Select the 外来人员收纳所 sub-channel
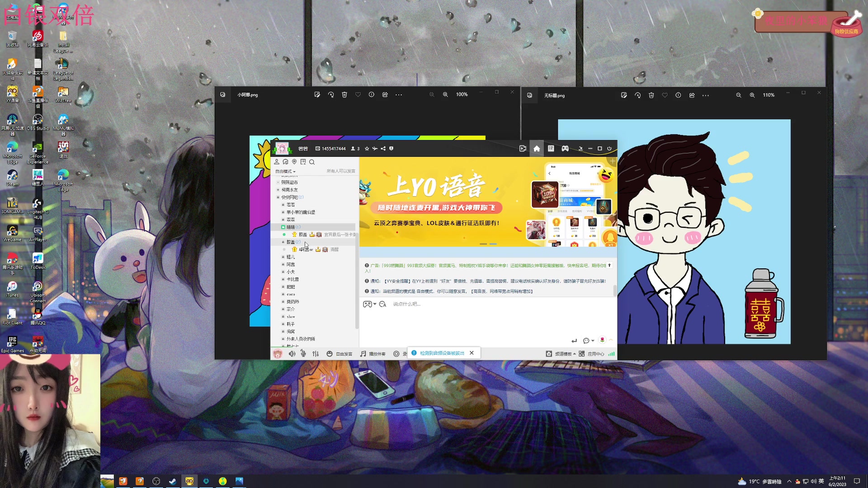This screenshot has width=868, height=488. [x=301, y=339]
